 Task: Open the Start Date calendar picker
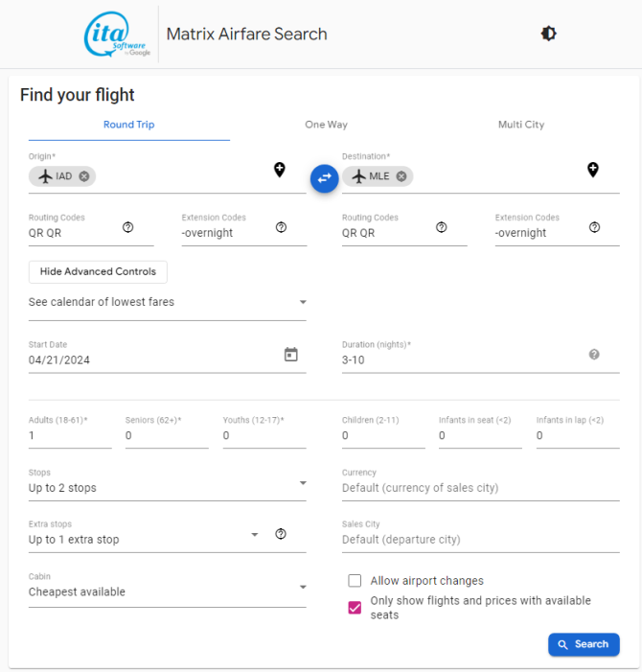point(290,355)
